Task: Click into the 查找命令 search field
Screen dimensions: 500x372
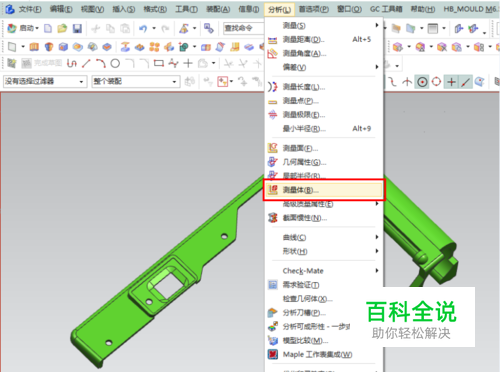Action: click(x=243, y=28)
